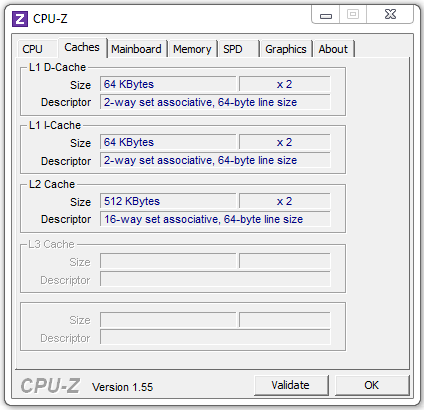Go to the SPD tab
Image resolution: width=424 pixels, height=410 pixels.
(238, 49)
